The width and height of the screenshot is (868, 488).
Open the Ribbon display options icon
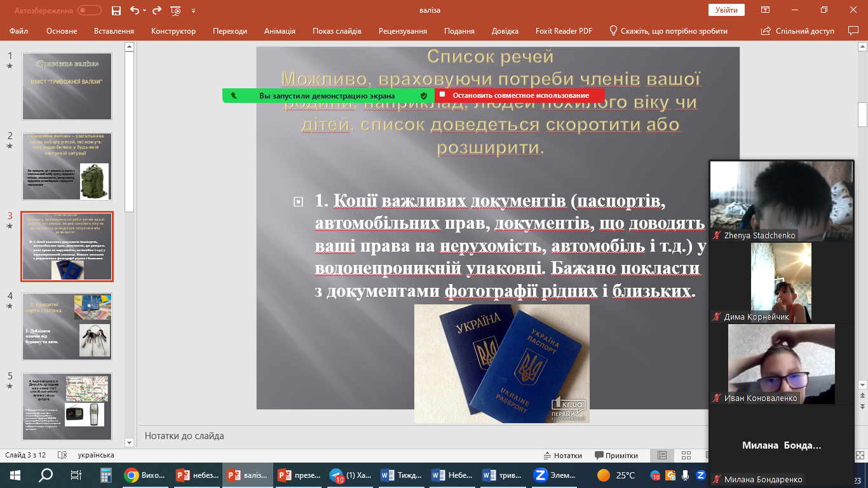[766, 10]
